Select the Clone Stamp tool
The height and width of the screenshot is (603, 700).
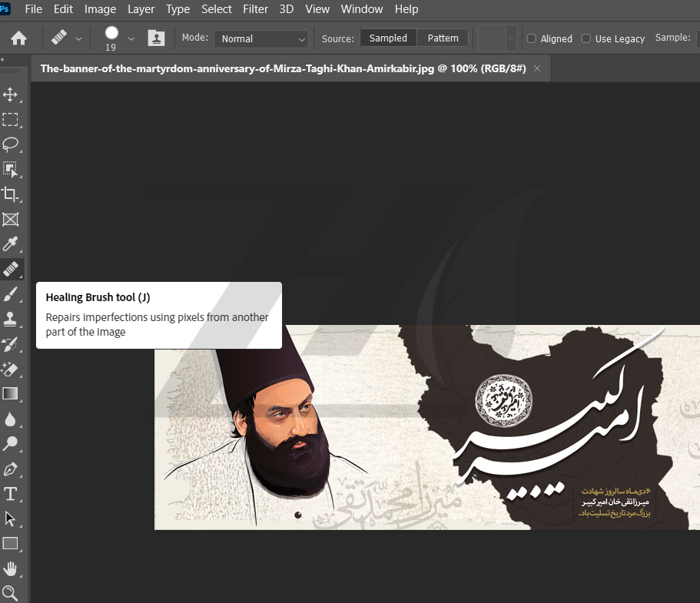pos(11,319)
